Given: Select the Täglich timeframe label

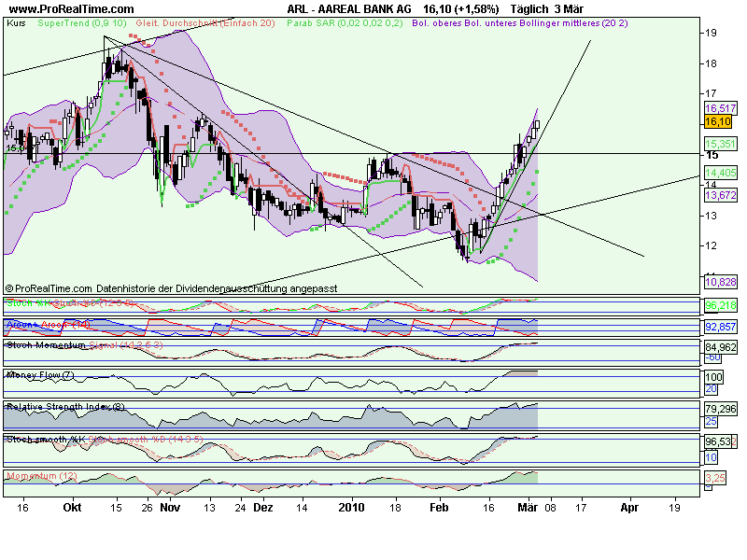Looking at the screenshot, I should click(x=529, y=9).
